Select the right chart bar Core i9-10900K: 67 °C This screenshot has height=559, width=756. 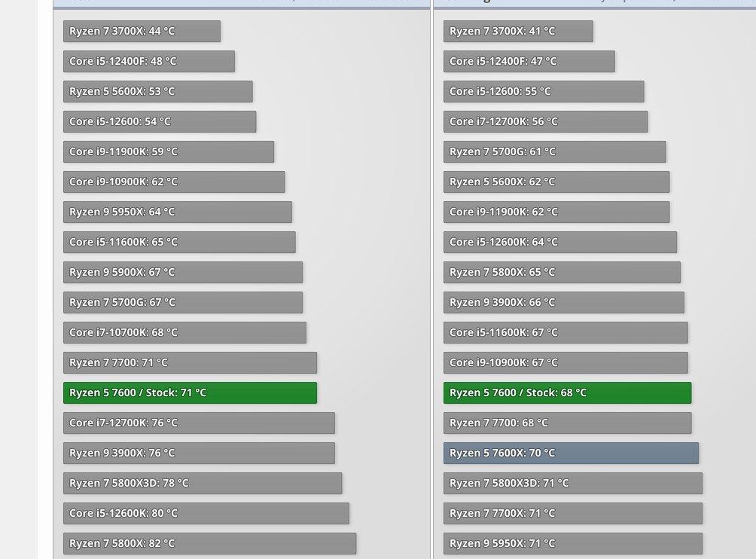tap(565, 362)
